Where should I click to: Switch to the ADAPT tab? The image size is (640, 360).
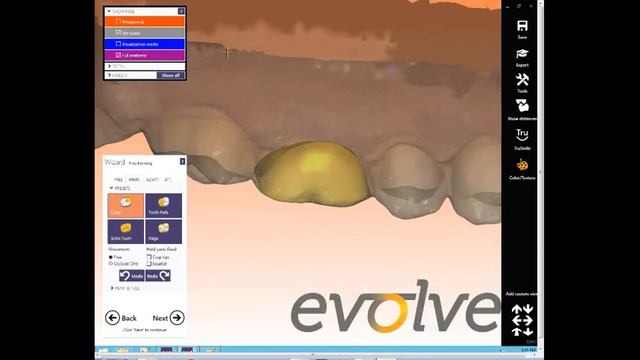(152, 180)
